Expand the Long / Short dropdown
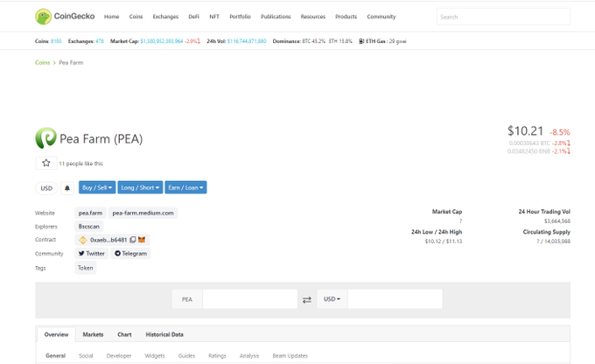595x364 pixels. 140,187
